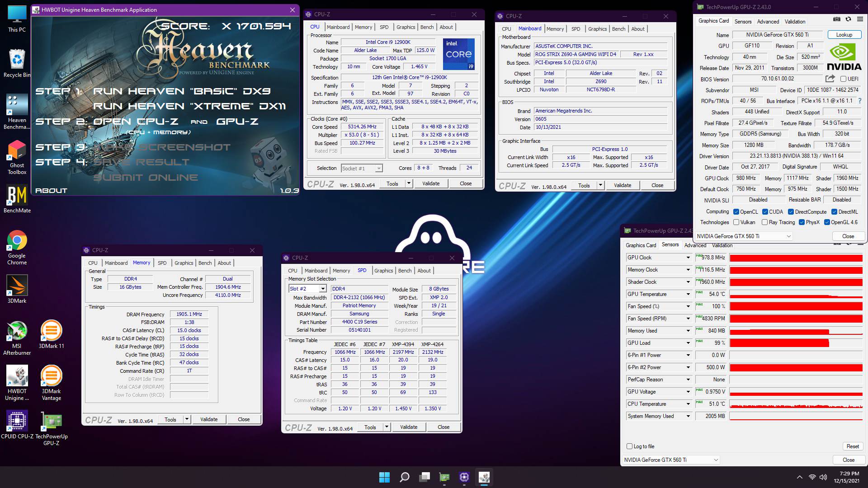Screen dimensions: 868x488
Task: Select the 3DMark 11 desktop icon
Action: pos(51,334)
